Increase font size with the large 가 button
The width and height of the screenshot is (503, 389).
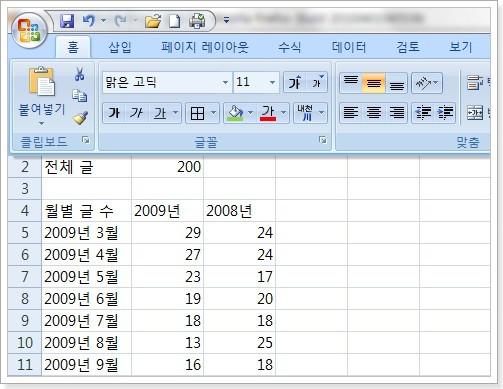coord(295,82)
